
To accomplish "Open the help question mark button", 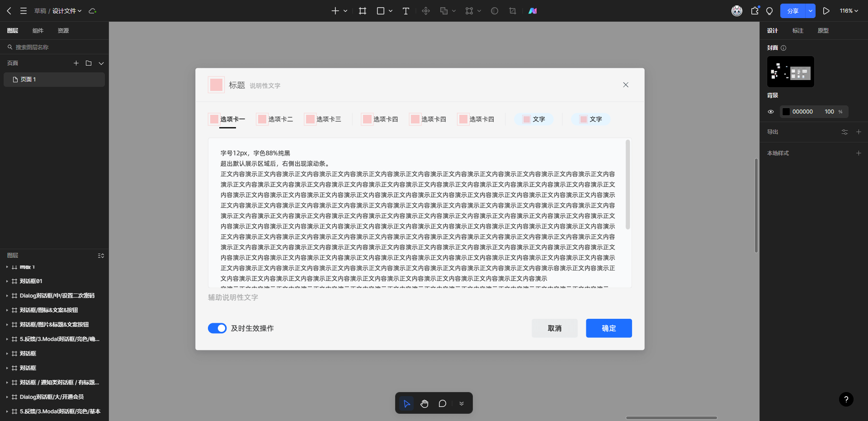I will tap(846, 399).
